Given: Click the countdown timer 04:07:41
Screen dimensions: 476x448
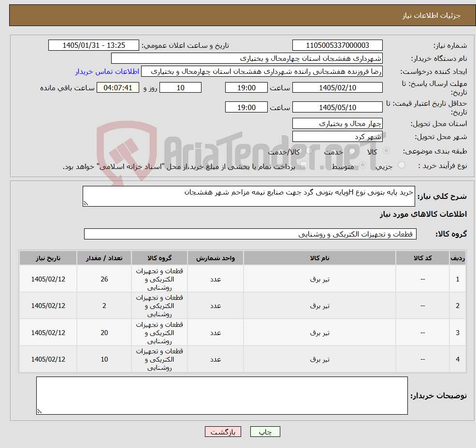Looking at the screenshot, I should [x=118, y=88].
